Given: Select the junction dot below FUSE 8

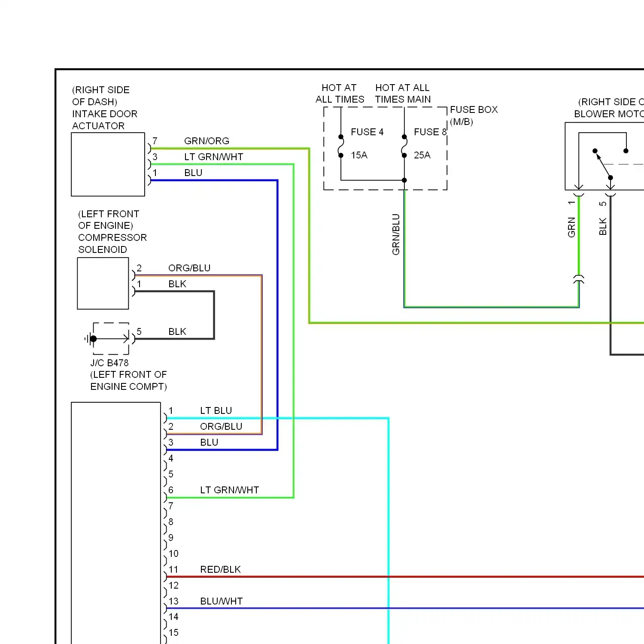Looking at the screenshot, I should (404, 180).
